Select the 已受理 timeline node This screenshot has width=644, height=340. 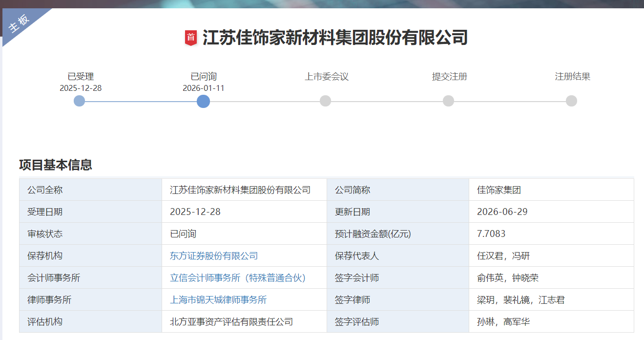(79, 101)
